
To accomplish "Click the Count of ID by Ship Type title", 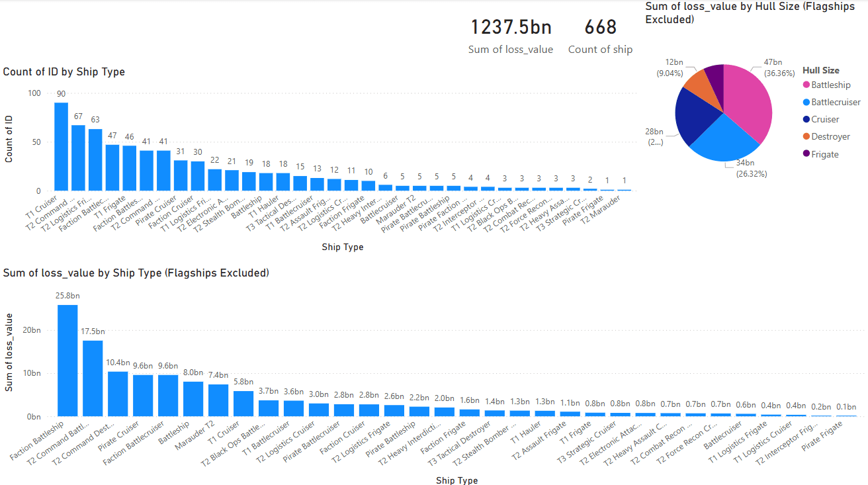I will coord(64,71).
